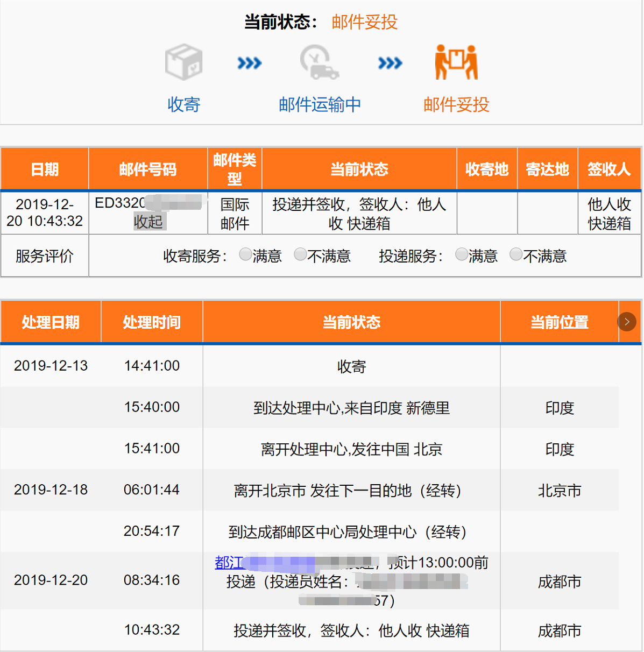Click the first blue triple-arrow icon
This screenshot has height=652, width=644.
point(249,63)
